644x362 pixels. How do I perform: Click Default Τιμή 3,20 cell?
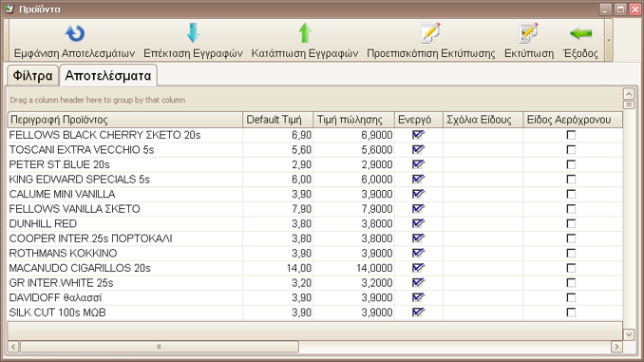pyautogui.click(x=277, y=283)
